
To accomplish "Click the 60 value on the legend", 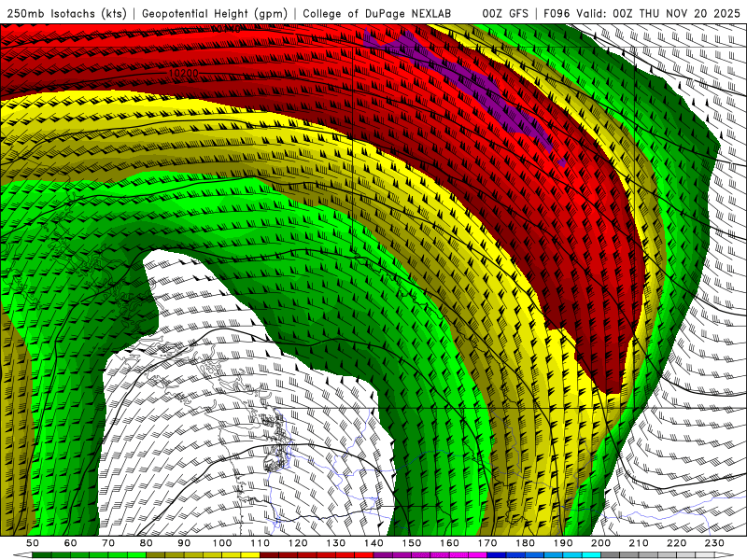I will [71, 543].
